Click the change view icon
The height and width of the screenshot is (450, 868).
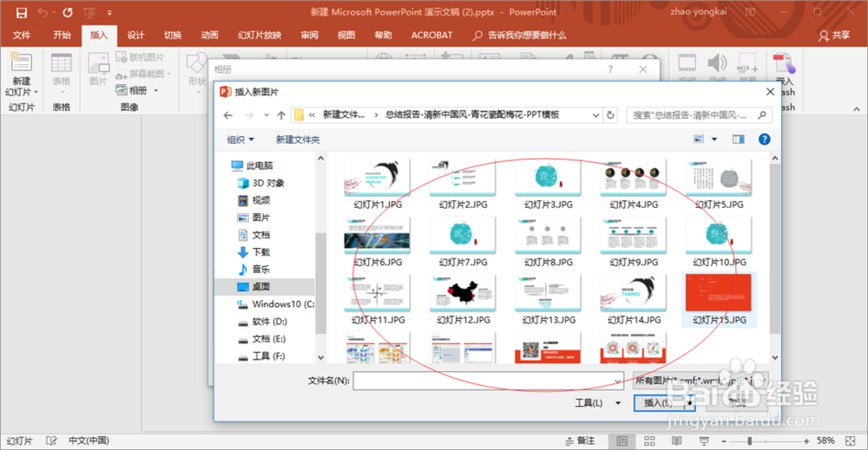(x=699, y=140)
